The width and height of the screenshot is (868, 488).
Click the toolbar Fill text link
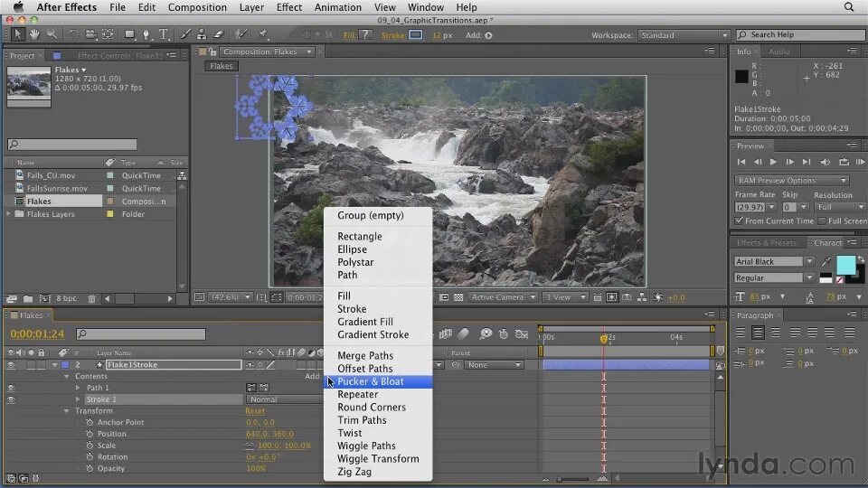(349, 35)
